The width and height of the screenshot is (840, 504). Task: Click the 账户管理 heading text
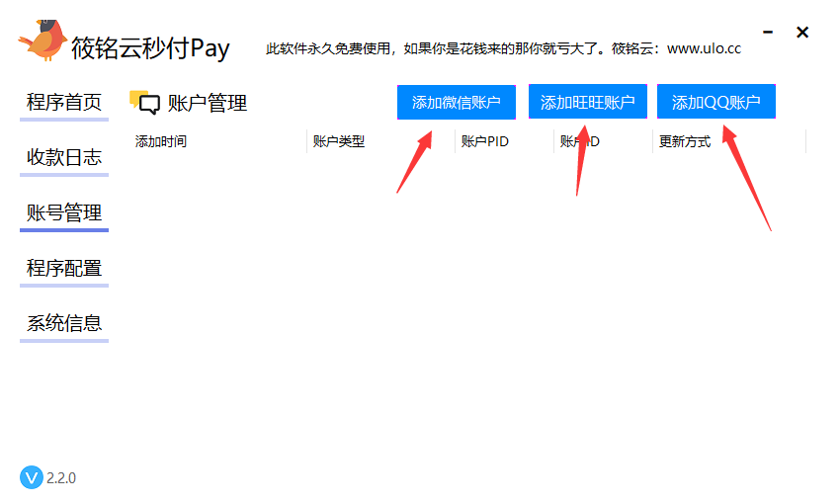[x=208, y=103]
